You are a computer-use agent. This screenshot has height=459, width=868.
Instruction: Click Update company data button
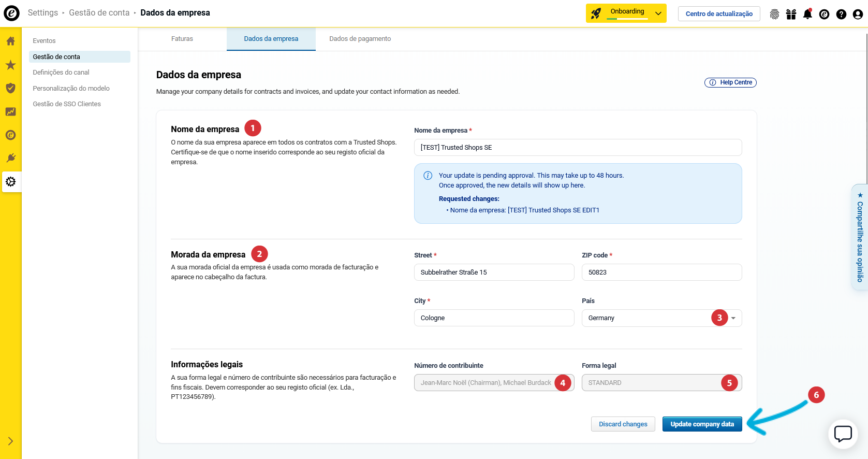pyautogui.click(x=702, y=424)
